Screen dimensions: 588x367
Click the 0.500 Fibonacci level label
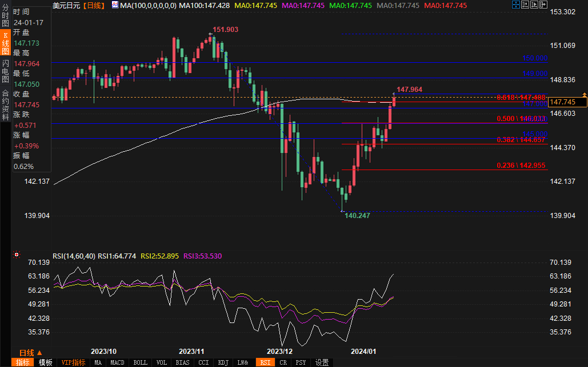(x=521, y=119)
